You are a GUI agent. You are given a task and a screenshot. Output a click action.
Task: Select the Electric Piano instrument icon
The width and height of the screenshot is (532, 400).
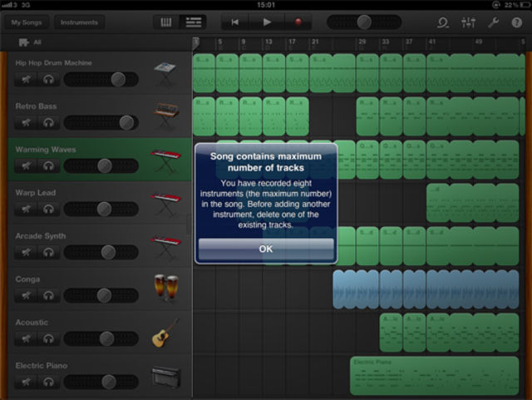[166, 377]
